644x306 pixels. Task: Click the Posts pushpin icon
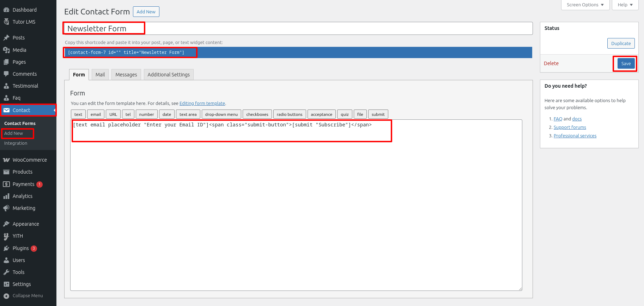click(6, 38)
